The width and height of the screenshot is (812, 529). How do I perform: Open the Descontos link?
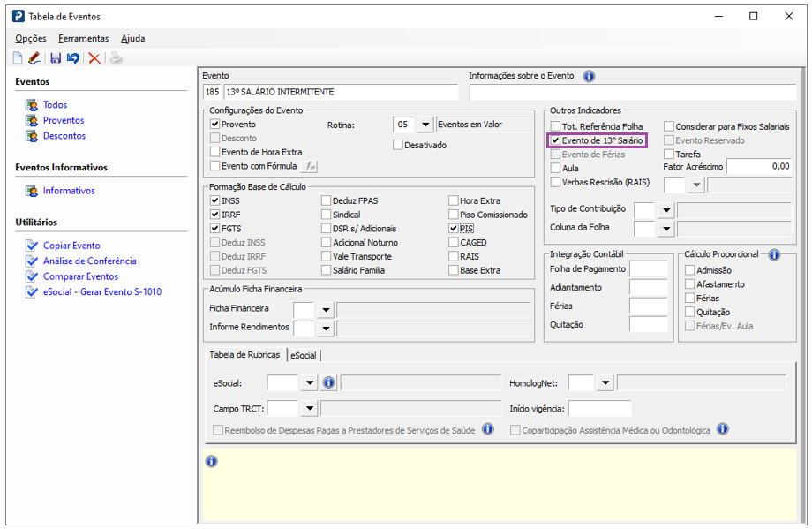coord(64,136)
